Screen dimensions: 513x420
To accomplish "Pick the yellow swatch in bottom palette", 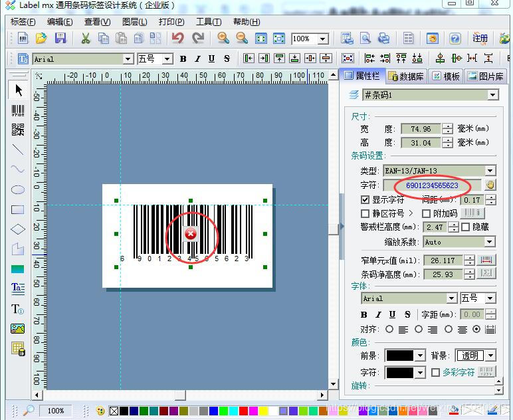I will pyautogui.click(x=263, y=411).
